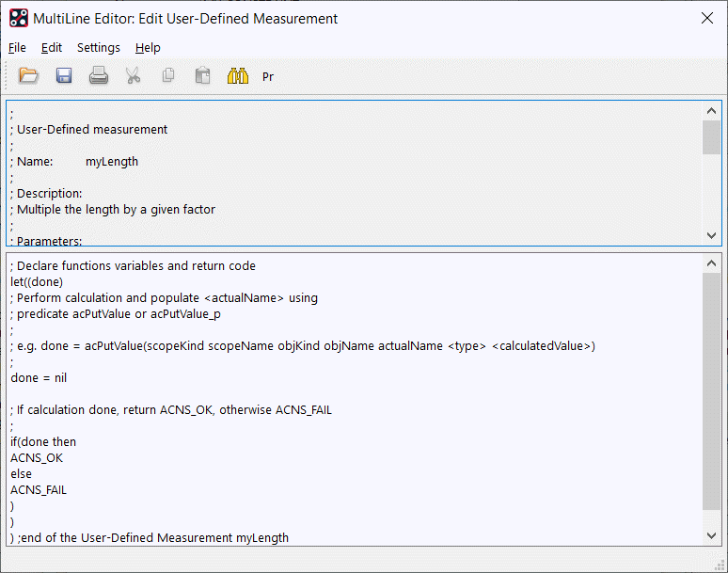
Task: Click the header pane scrollbar thumb
Action: coord(711,137)
